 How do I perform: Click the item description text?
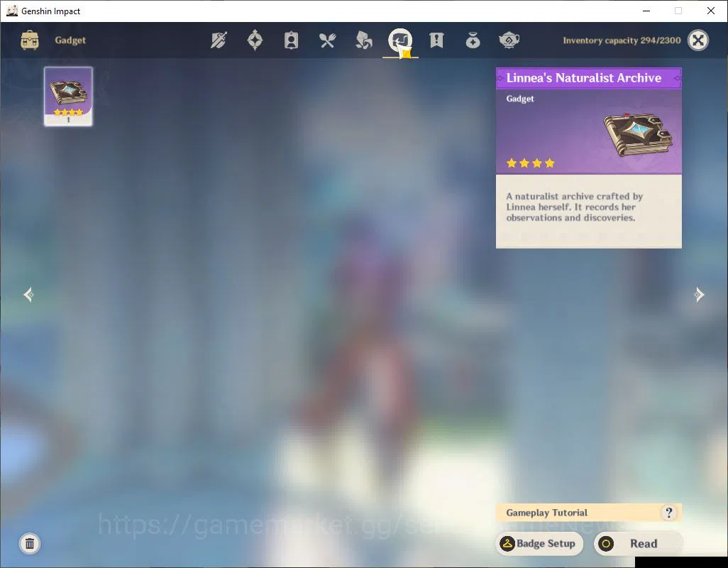(575, 207)
